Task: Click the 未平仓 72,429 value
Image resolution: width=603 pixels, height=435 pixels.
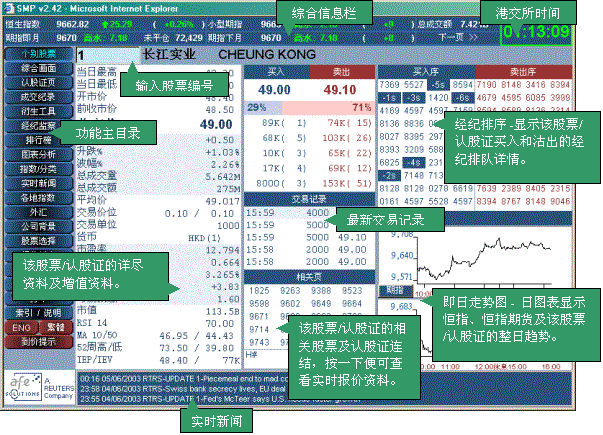Action: point(188,38)
